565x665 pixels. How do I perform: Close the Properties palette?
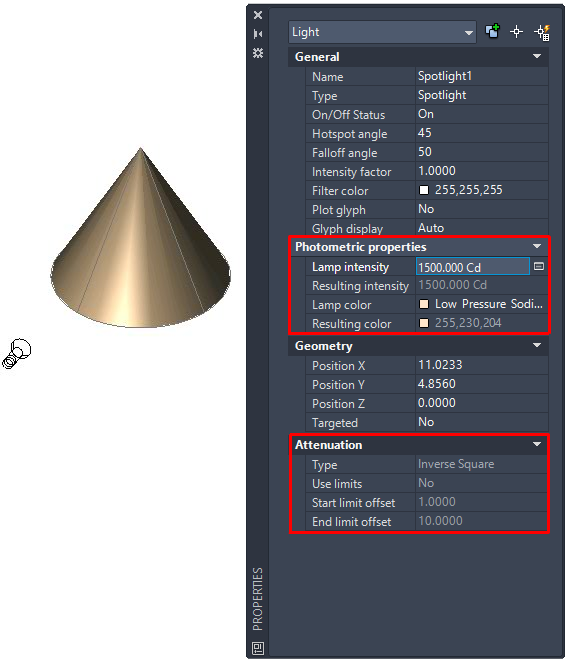click(258, 15)
